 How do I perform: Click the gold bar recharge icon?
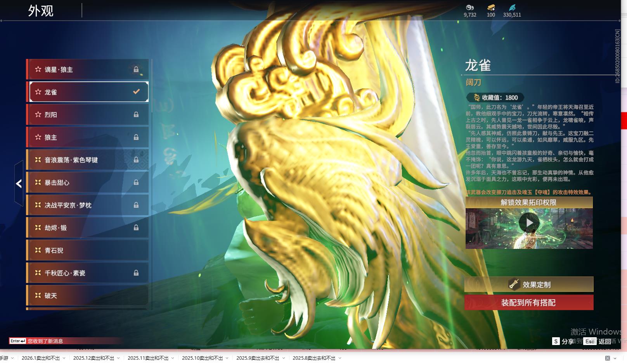click(491, 7)
